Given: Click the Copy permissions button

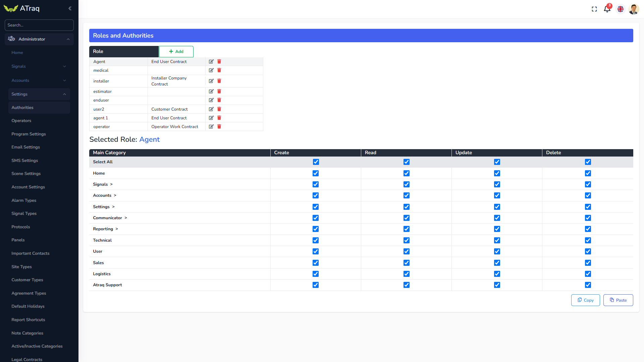Looking at the screenshot, I should [x=585, y=300].
